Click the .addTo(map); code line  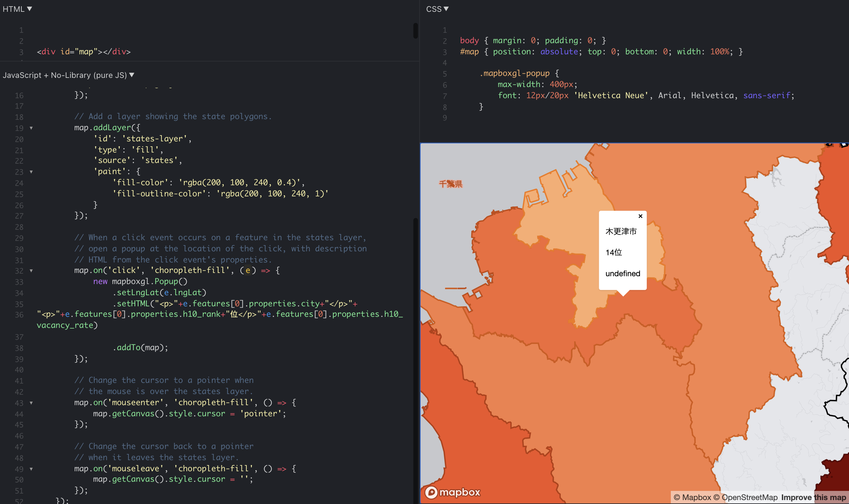tap(141, 348)
